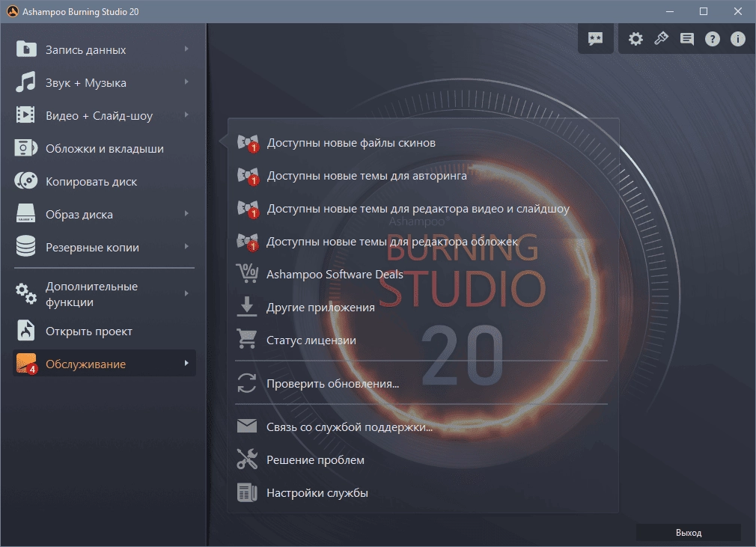Click the news message icon in top toolbar
This screenshot has height=547, width=756.
pos(687,39)
